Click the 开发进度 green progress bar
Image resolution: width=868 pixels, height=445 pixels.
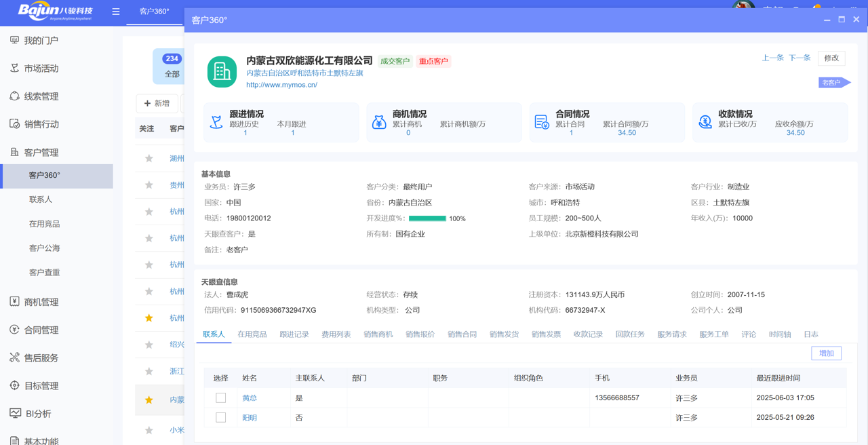(427, 218)
